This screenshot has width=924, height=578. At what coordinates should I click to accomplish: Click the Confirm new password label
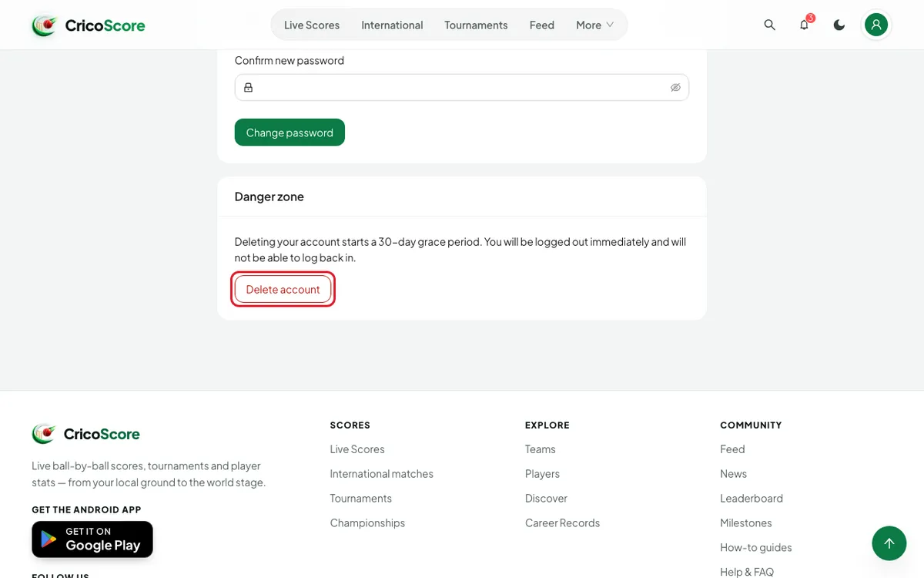pyautogui.click(x=290, y=60)
